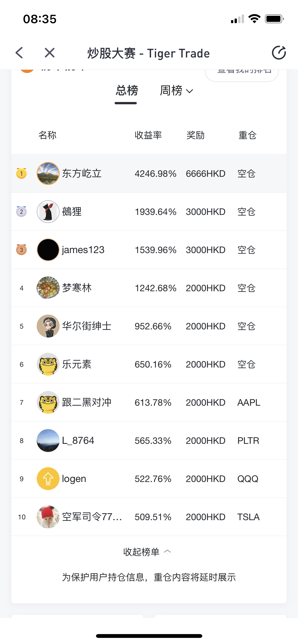
Task: Expand the 周榜 dropdown
Action: pos(177,91)
